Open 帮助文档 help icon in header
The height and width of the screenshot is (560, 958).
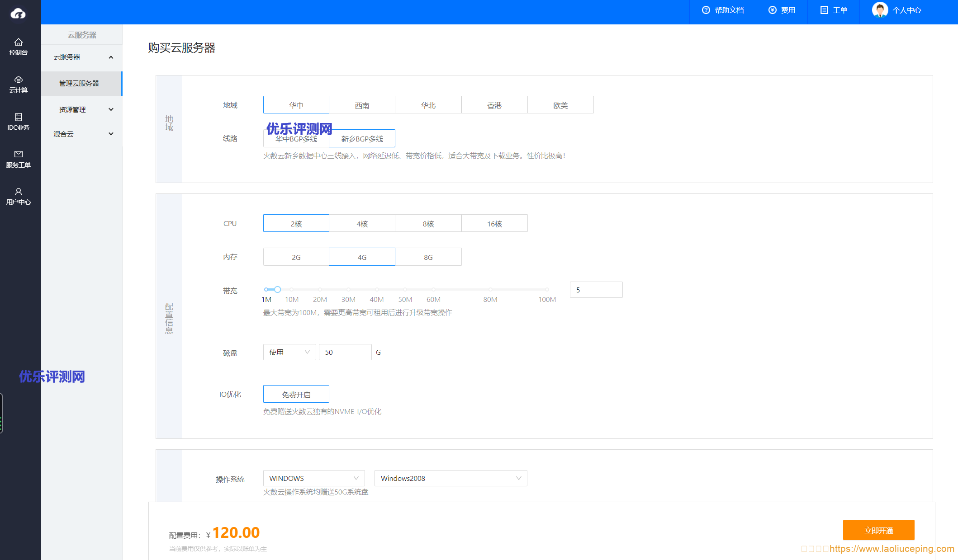[706, 10]
